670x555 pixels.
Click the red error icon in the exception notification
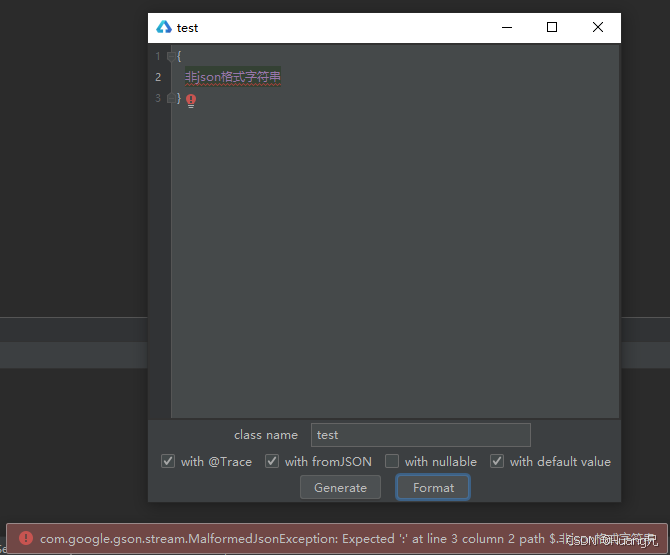click(x=26, y=538)
